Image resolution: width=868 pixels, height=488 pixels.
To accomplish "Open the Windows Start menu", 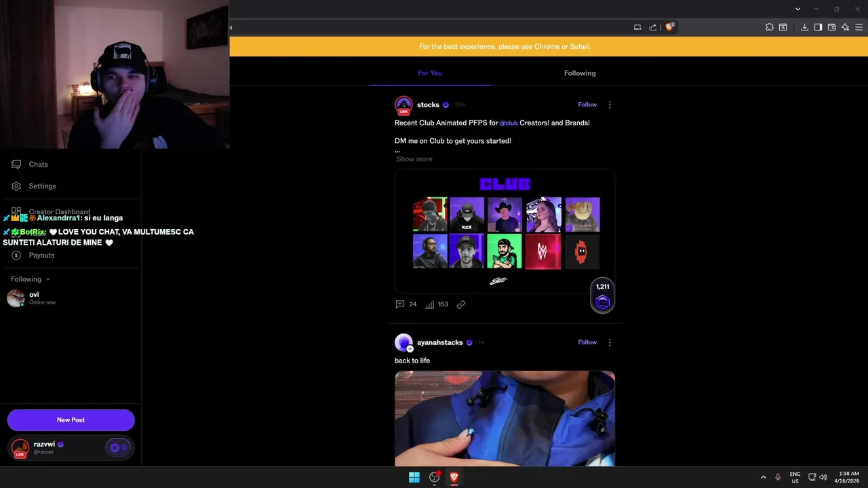I will (x=414, y=477).
